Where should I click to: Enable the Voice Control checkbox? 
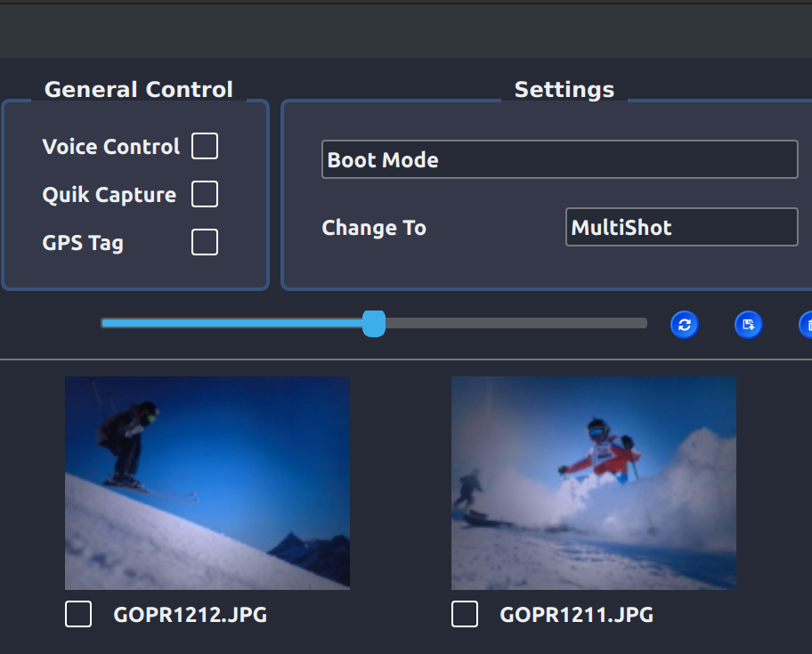tap(205, 146)
